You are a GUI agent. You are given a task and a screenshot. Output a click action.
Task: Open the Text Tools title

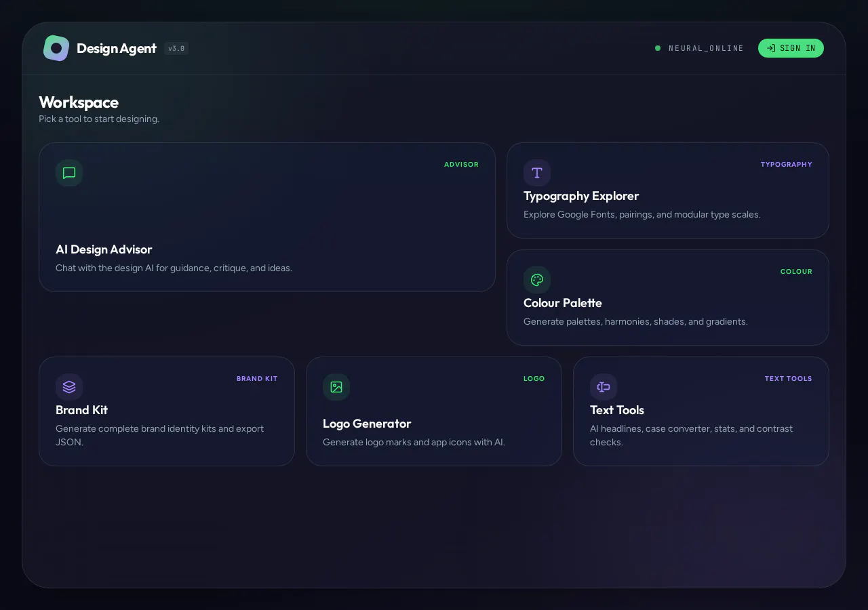coord(617,410)
